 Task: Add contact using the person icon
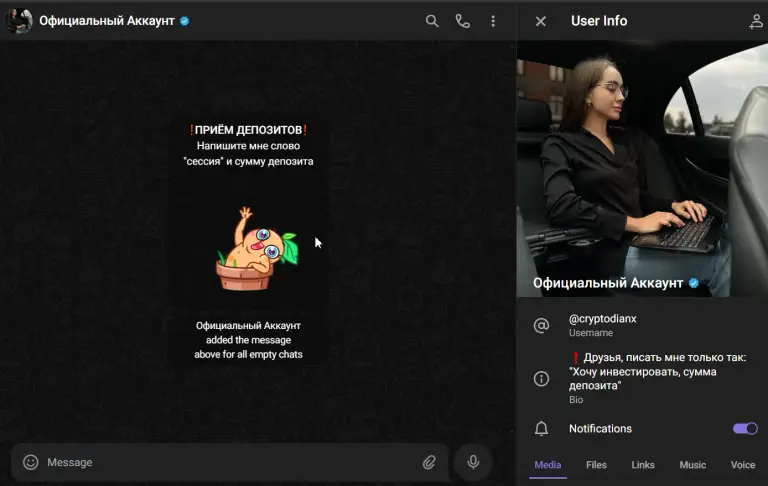(x=756, y=21)
